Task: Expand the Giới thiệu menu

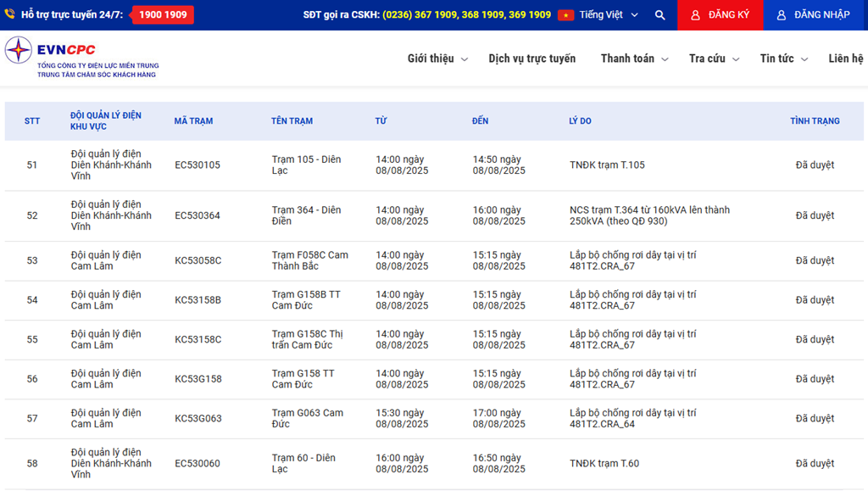Action: point(437,59)
